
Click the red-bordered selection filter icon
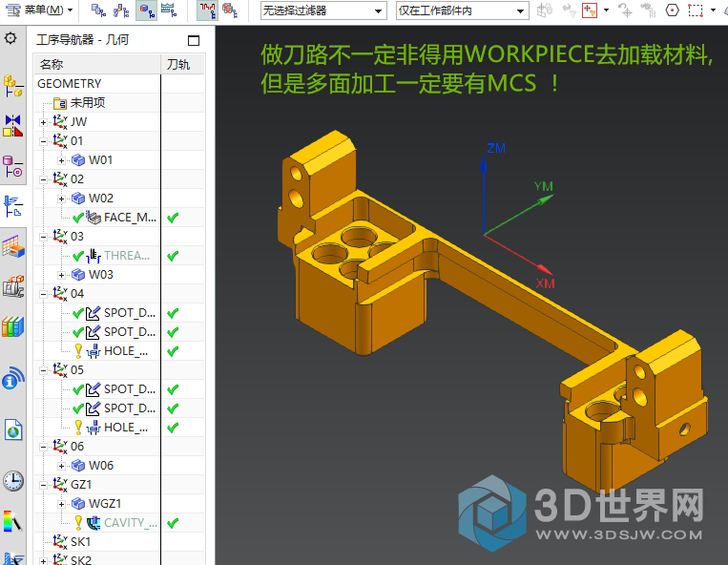tap(590, 10)
